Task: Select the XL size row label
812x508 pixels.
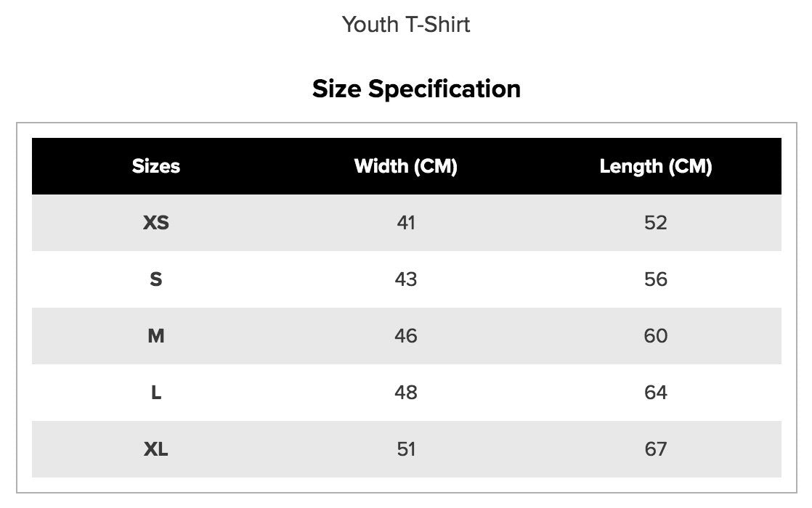Action: coord(156,449)
